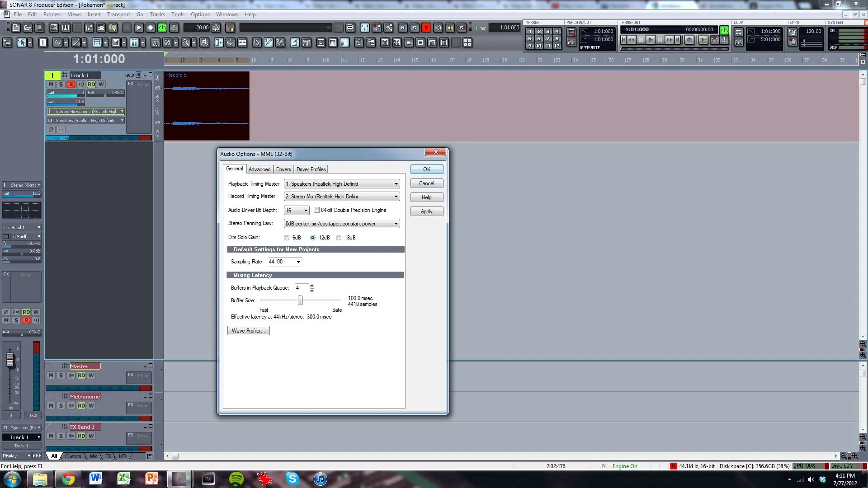Open Record Timing Master dropdown
The height and width of the screenshot is (488, 868).
click(342, 197)
